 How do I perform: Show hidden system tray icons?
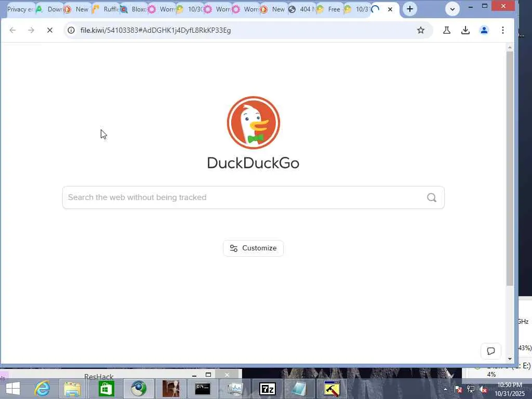point(445,389)
